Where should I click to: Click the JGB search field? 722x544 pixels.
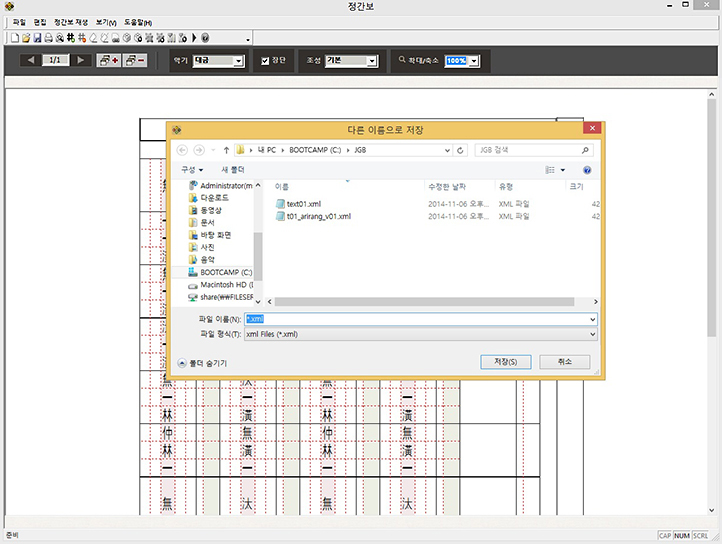534,150
